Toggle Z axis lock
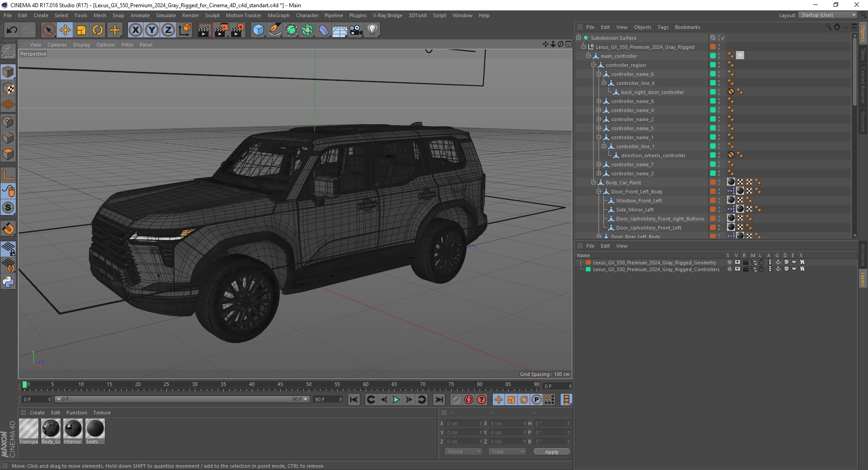868x470 pixels. pos(168,30)
